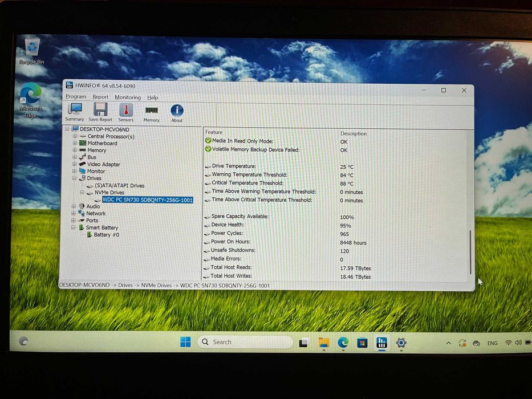Open Task View on the taskbar
Screen dimensions: 532x399
click(x=303, y=343)
